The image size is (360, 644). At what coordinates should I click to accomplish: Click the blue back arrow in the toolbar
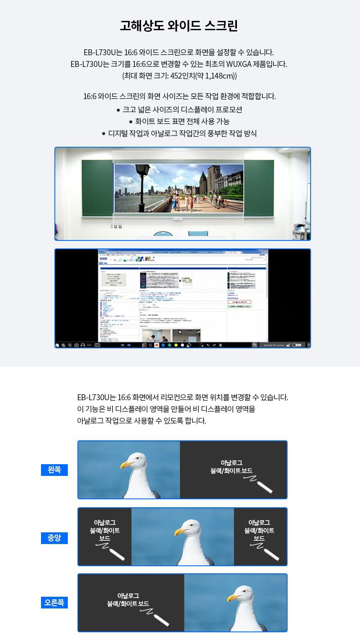[x=123, y=345]
